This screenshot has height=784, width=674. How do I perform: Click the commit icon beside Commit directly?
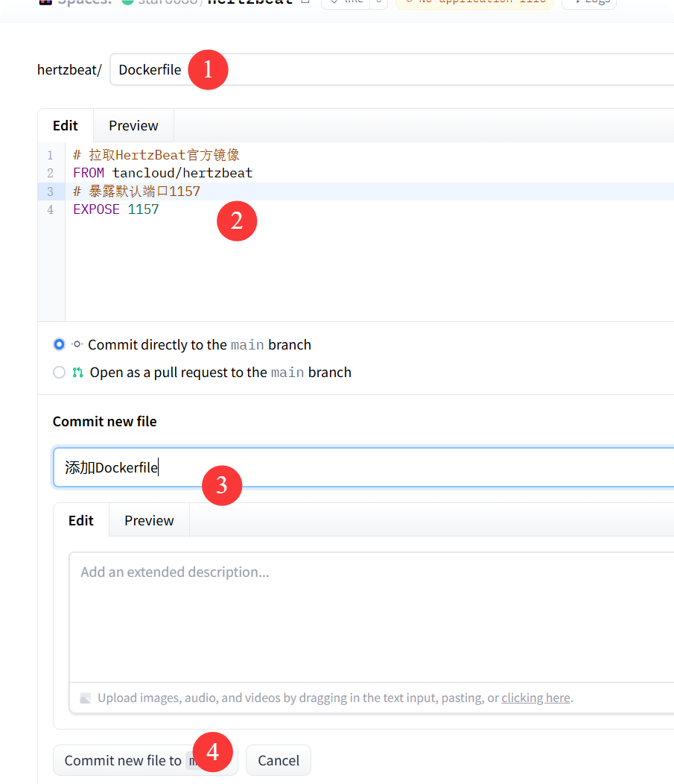click(77, 345)
